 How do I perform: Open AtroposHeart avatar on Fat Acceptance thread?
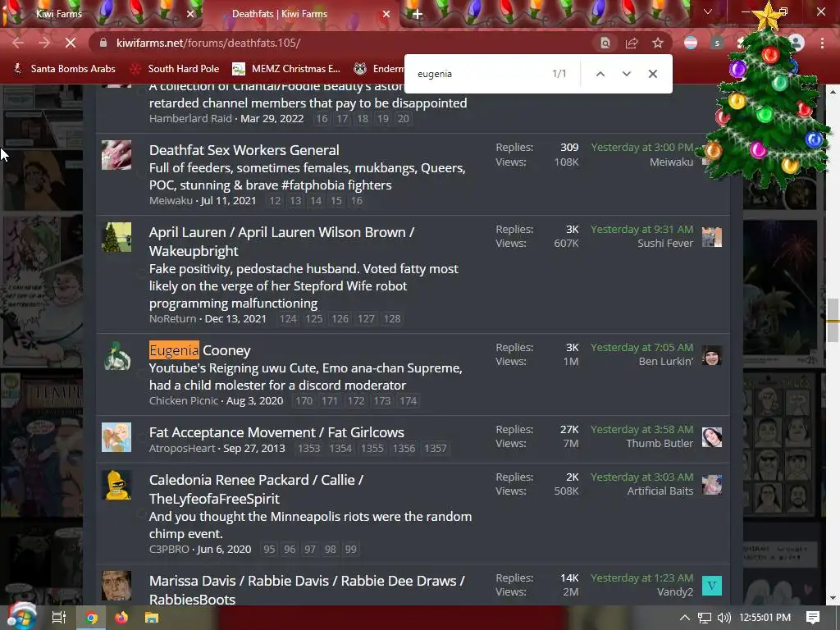click(116, 437)
